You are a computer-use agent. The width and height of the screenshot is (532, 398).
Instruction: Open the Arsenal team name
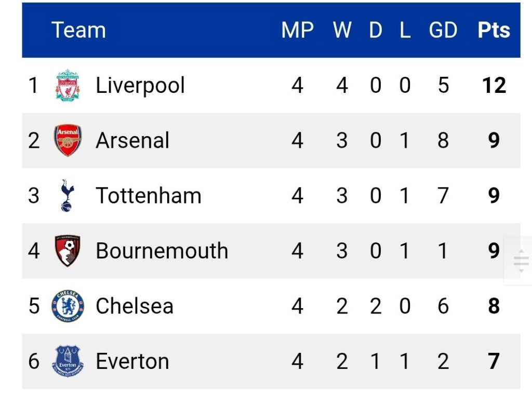click(132, 140)
